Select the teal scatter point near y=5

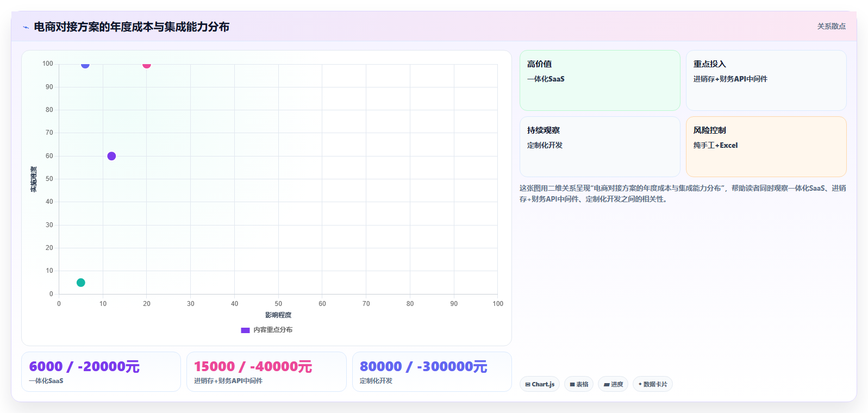pyautogui.click(x=81, y=283)
